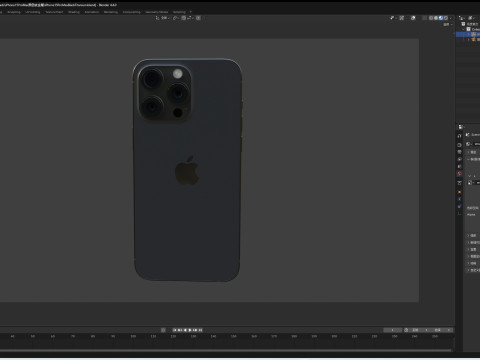This screenshot has height=360, width=480.
Task: Click the current frame field in timeline
Action: pos(393,330)
